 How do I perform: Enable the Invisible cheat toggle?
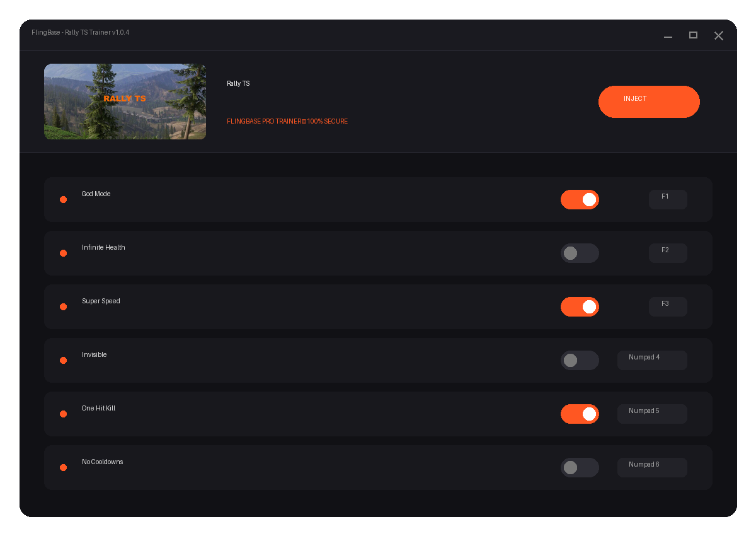pyautogui.click(x=580, y=360)
